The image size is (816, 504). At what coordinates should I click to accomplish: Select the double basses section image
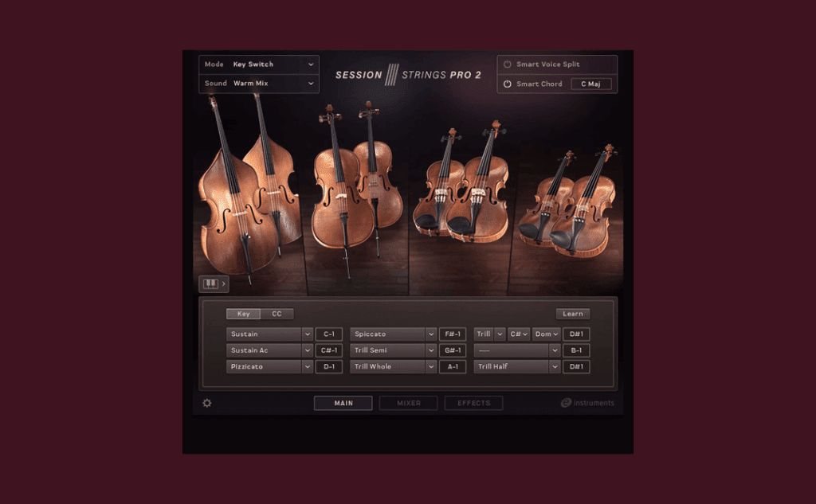click(249, 189)
